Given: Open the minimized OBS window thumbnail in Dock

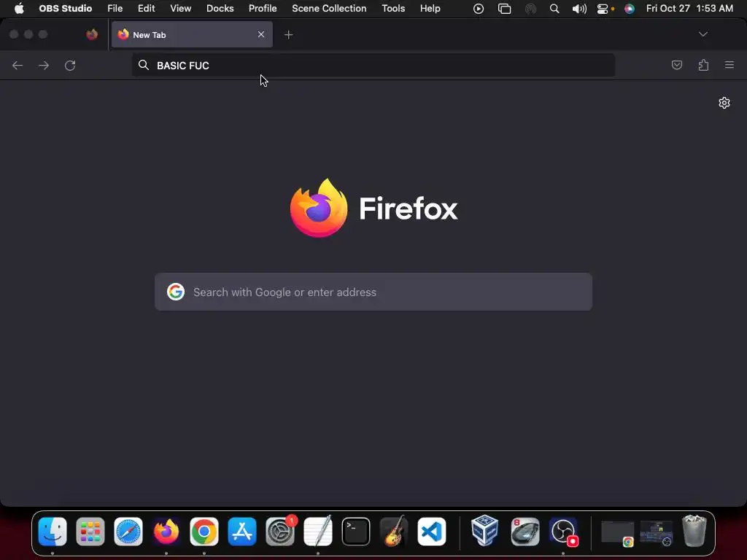Looking at the screenshot, I should click(x=657, y=533).
